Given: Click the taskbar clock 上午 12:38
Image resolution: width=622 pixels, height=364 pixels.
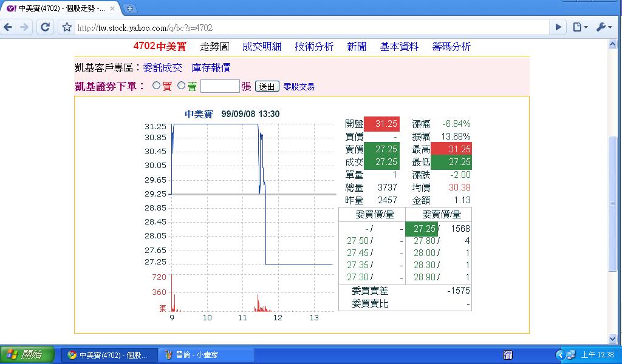Looking at the screenshot, I should (x=598, y=355).
